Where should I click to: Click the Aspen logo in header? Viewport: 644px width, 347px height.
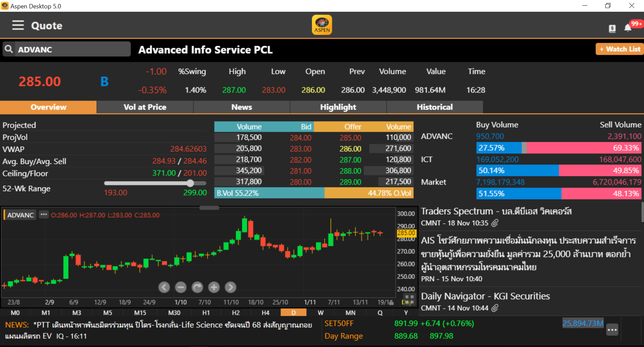point(322,25)
